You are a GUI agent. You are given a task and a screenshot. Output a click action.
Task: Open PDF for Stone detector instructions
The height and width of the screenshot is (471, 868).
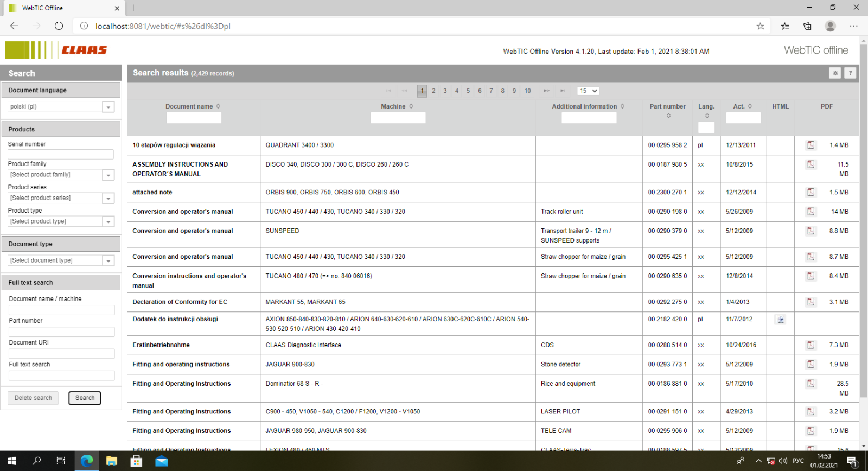[x=810, y=364]
